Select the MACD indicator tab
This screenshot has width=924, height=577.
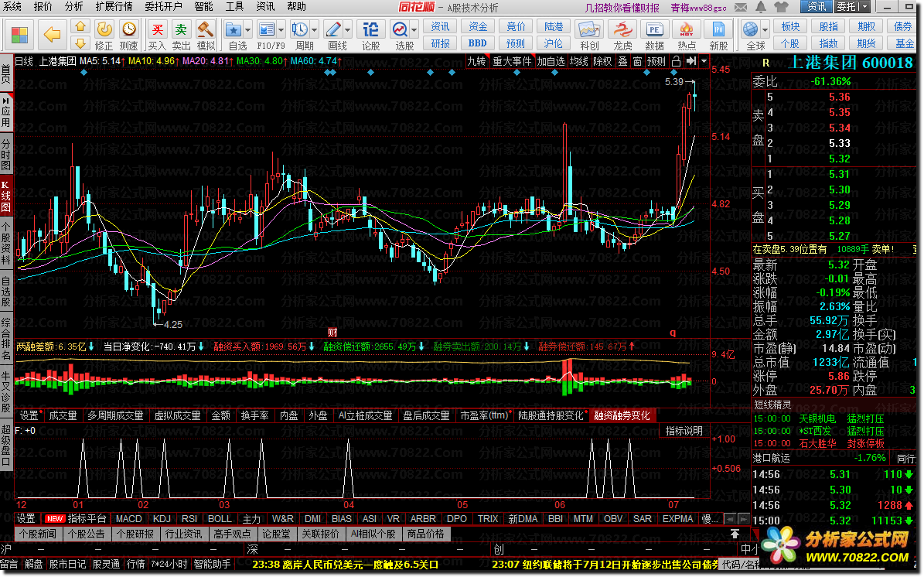(x=128, y=519)
